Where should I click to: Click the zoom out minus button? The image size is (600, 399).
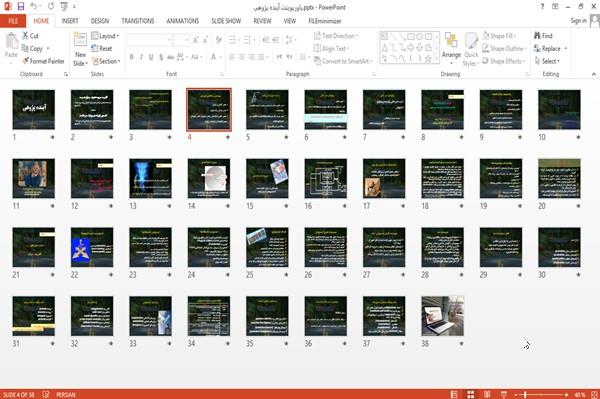[516, 394]
